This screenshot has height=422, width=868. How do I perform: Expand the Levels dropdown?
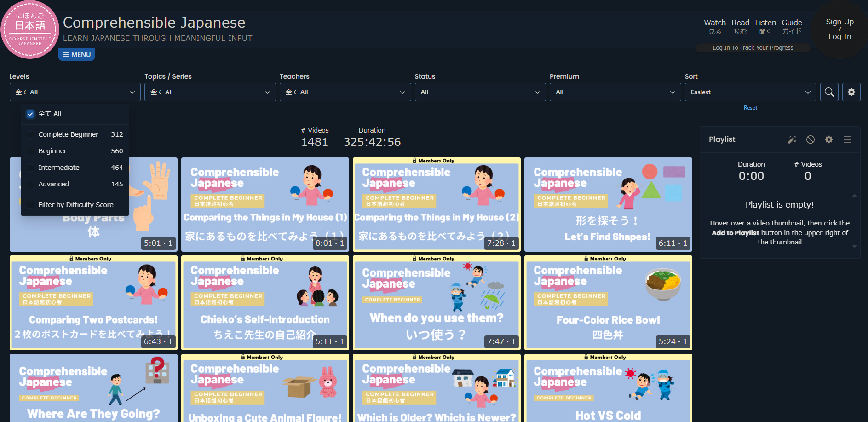(x=75, y=92)
